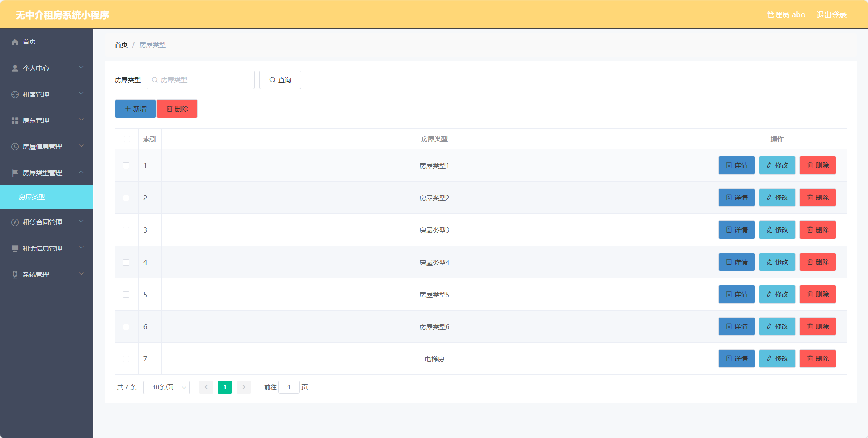Click 修改 for row 房屋类型1
This screenshot has width=868, height=438.
777,165
